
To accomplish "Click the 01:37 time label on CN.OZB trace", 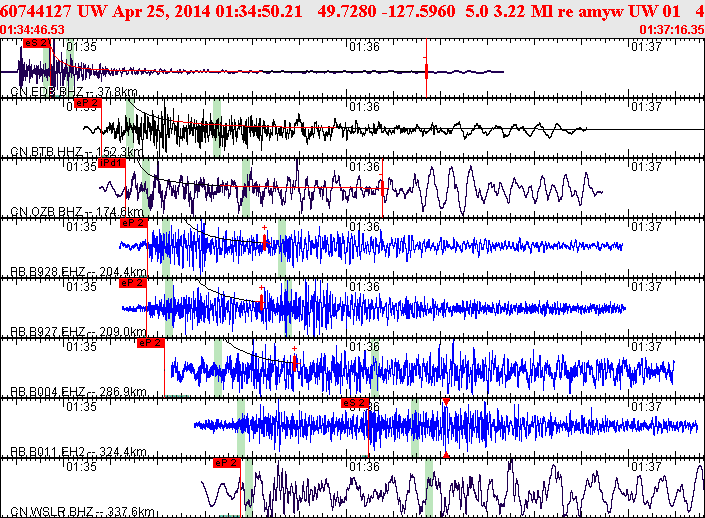I will (647, 167).
